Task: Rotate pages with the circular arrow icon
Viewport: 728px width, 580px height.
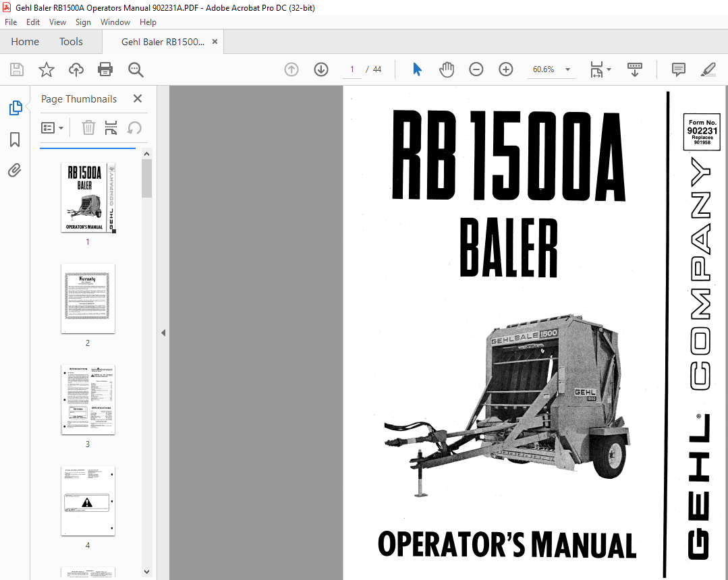Action: pos(134,127)
